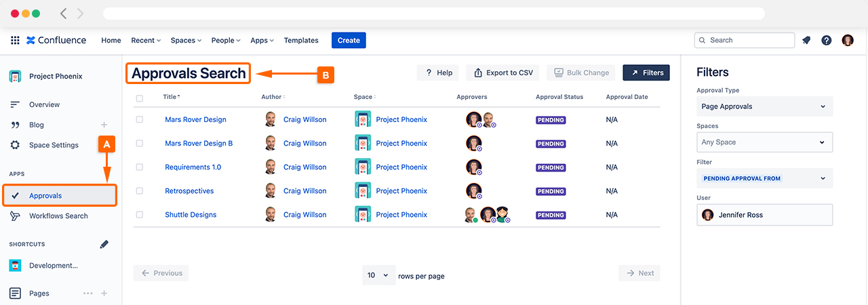Click the plus icon next to Blog
Screen dimensions: 868x305
[104, 125]
